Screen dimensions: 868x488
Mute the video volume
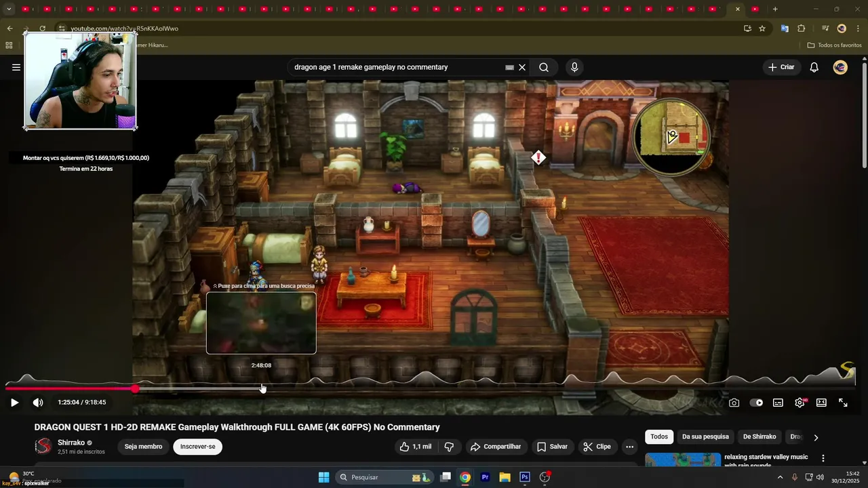[x=38, y=403]
